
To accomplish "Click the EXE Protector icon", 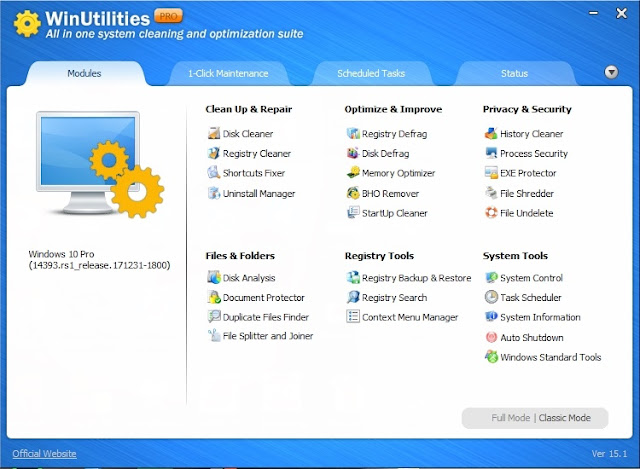I will coord(491,173).
